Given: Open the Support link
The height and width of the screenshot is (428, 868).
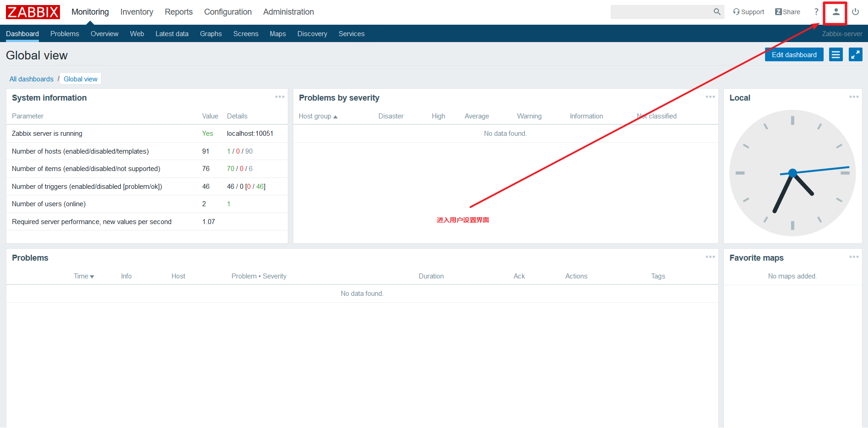Looking at the screenshot, I should [749, 12].
